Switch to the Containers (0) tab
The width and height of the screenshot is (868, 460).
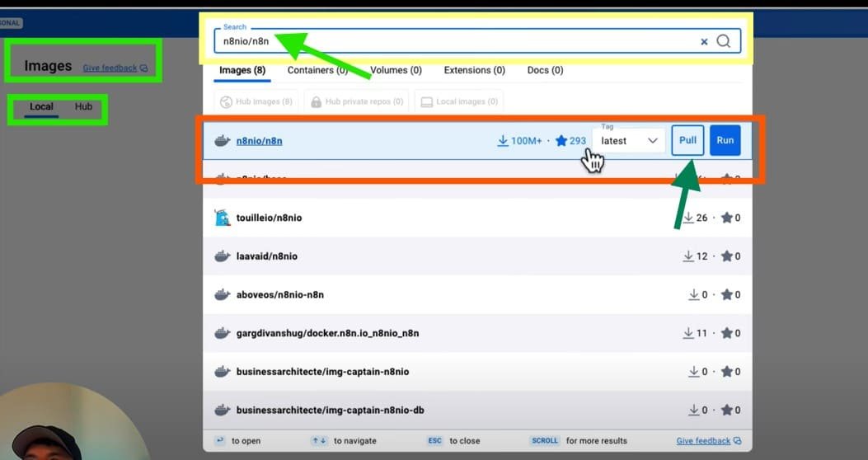click(317, 70)
